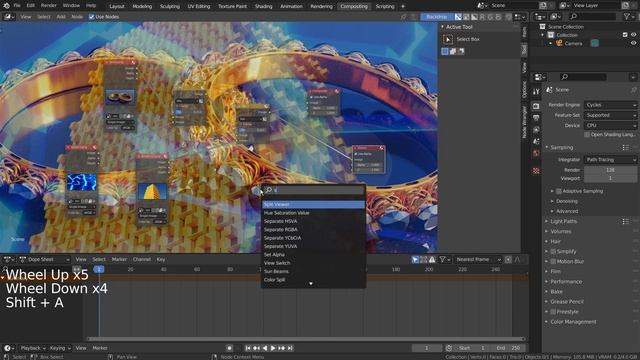Image resolution: width=640 pixels, height=360 pixels.
Task: Click the outliner filter funnel icon
Action: pos(627,16)
